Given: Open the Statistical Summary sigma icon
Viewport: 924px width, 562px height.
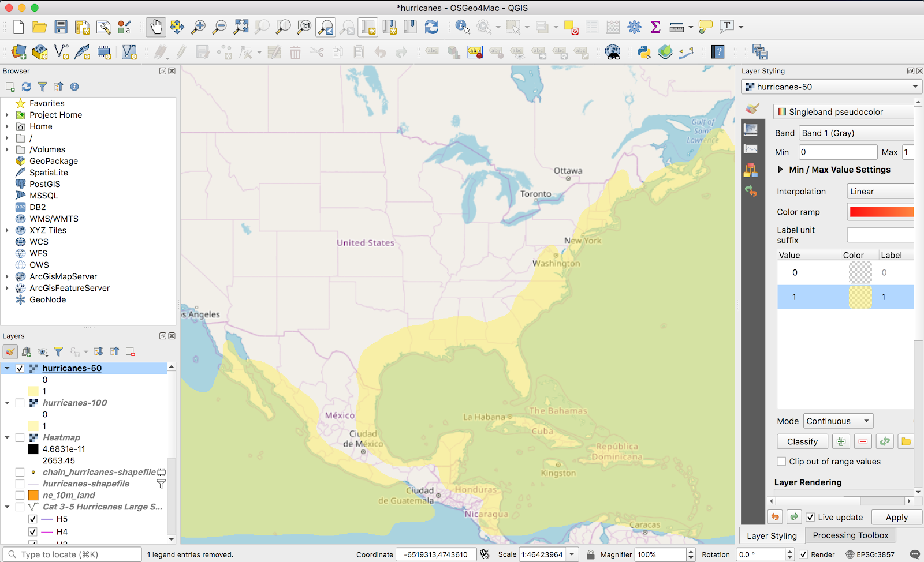Looking at the screenshot, I should pos(655,27).
